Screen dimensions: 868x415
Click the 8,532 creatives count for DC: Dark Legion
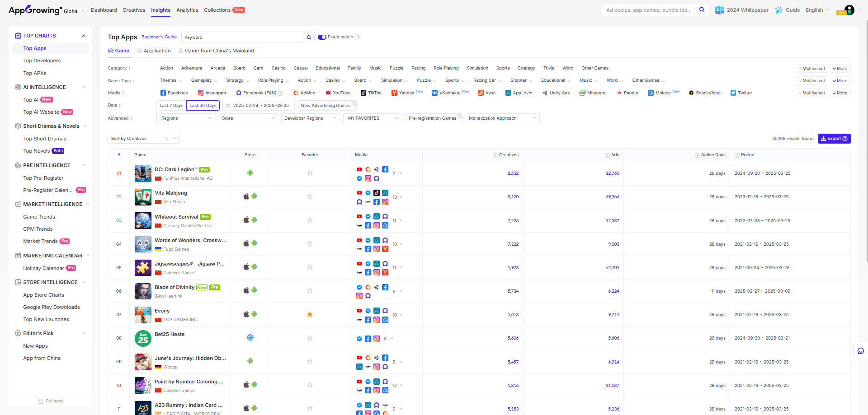513,173
